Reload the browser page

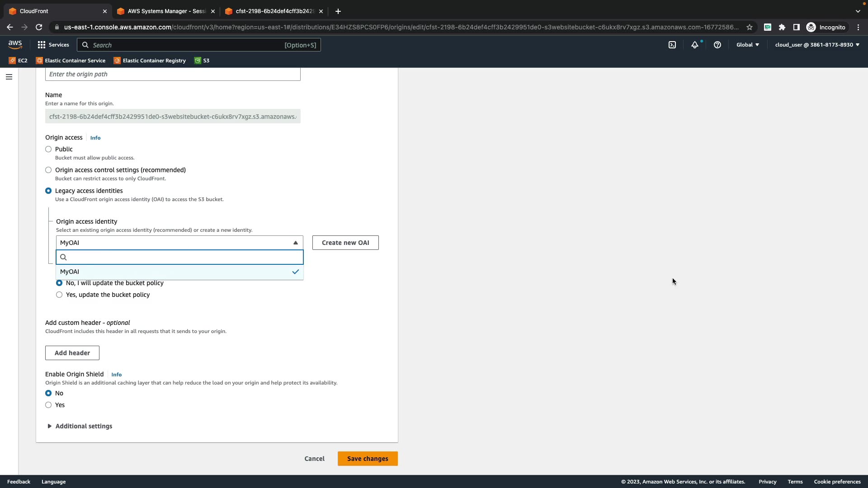click(x=39, y=27)
